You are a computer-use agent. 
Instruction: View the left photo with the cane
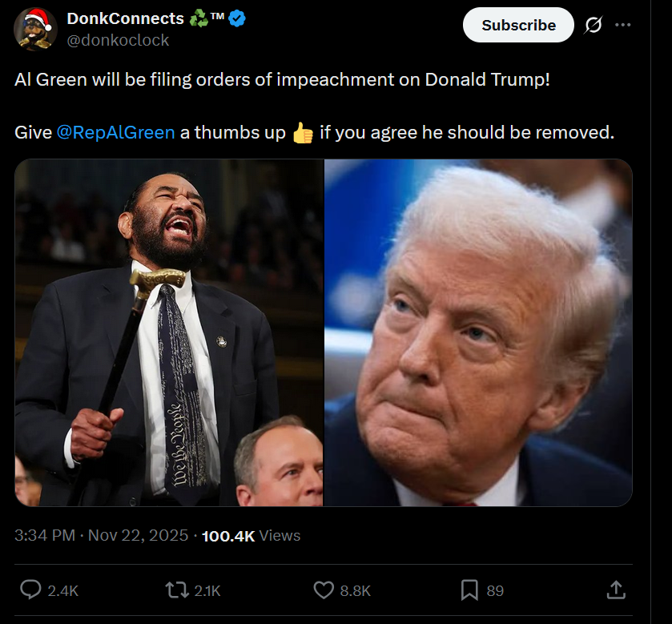(169, 332)
